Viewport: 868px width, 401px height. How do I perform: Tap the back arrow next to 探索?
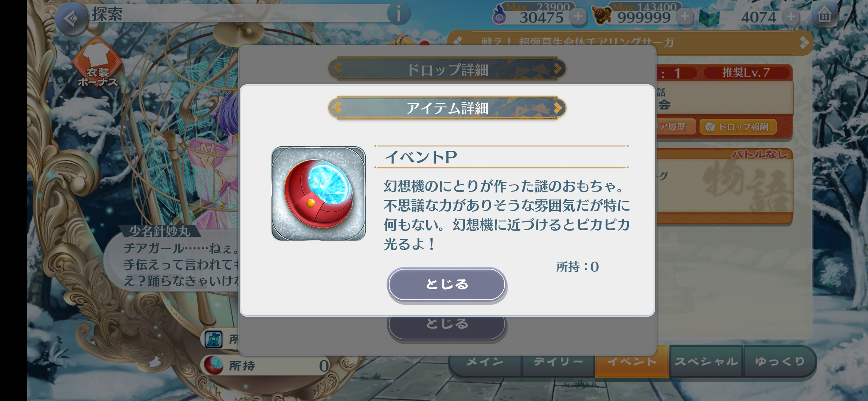click(72, 18)
